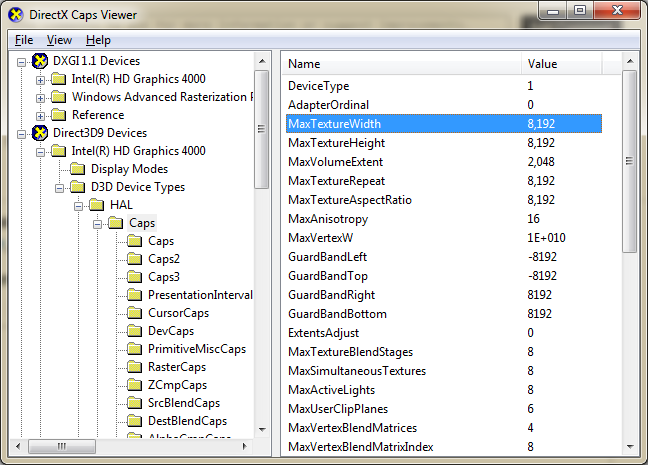The width and height of the screenshot is (648, 465).
Task: Collapse Direct3D9 Intel(R) HD Graphics 4000 node
Action: coord(40,153)
